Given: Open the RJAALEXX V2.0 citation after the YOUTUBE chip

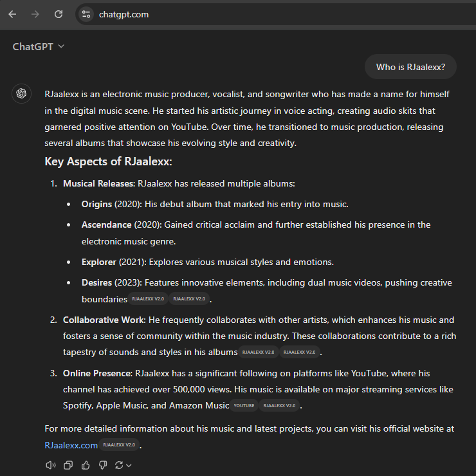Looking at the screenshot, I should pyautogui.click(x=279, y=406).
